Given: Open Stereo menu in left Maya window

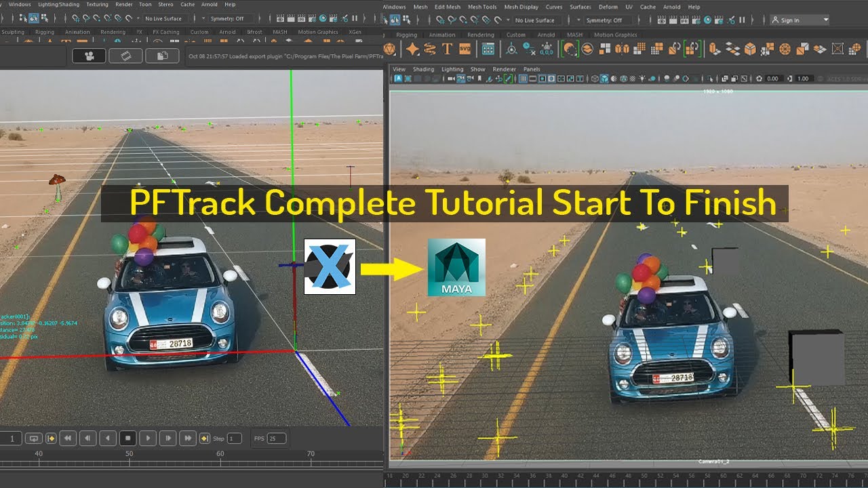Looking at the screenshot, I should click(x=165, y=4).
